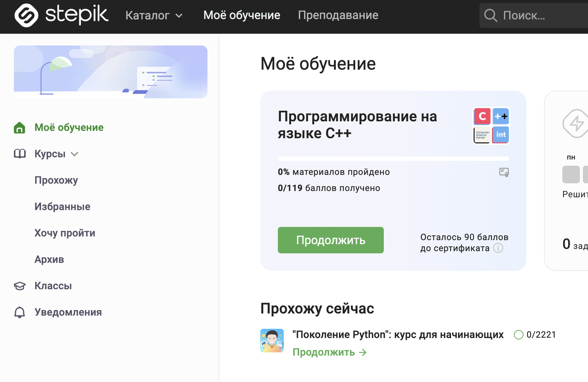
Task: Click the certificate icon in course card
Action: point(504,172)
